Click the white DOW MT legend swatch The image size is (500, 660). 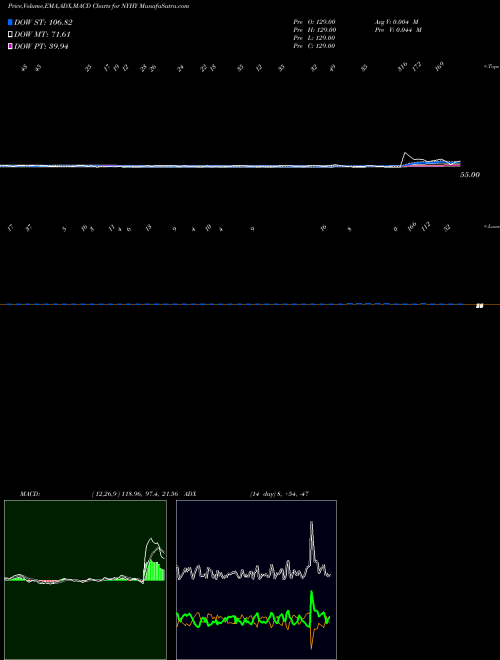(10, 35)
